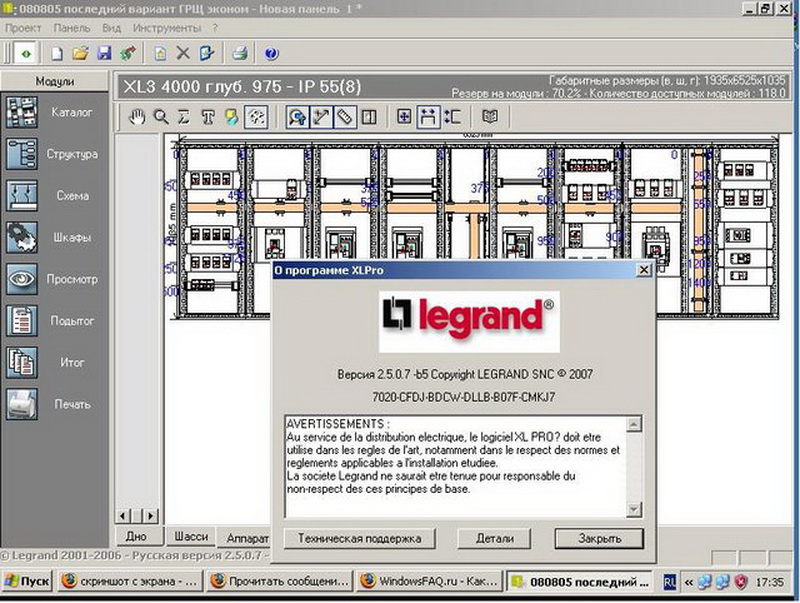Select the T text tool
The height and width of the screenshot is (603, 800).
(x=208, y=117)
